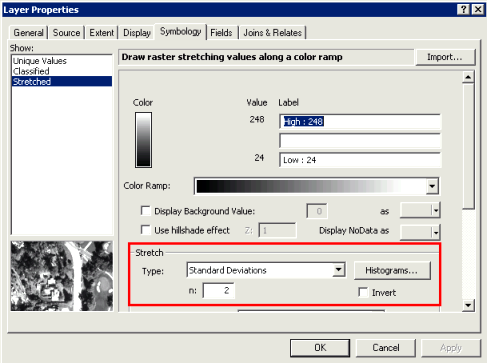Go to the Display tab

[x=137, y=33]
